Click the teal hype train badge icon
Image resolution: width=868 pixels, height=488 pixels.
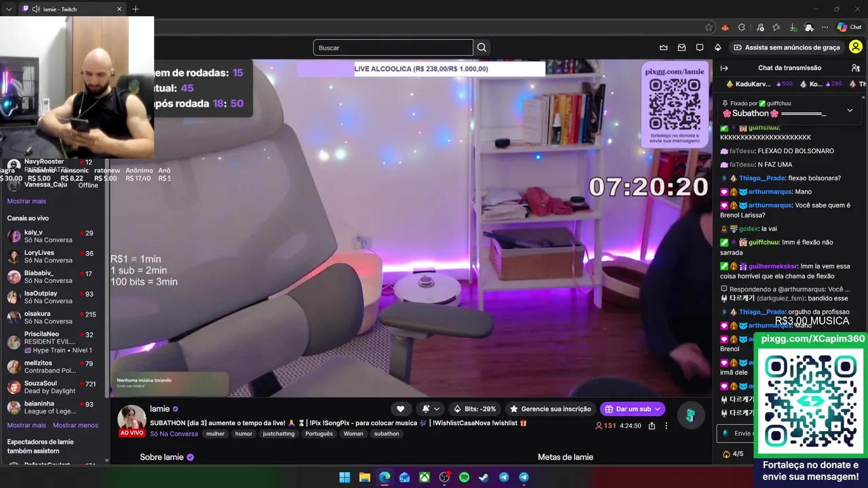pos(690,415)
